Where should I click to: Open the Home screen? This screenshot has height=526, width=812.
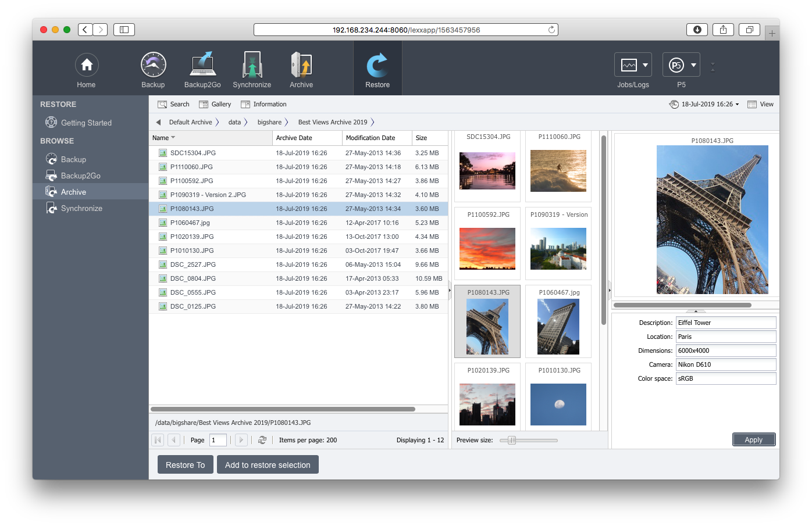[86, 69]
